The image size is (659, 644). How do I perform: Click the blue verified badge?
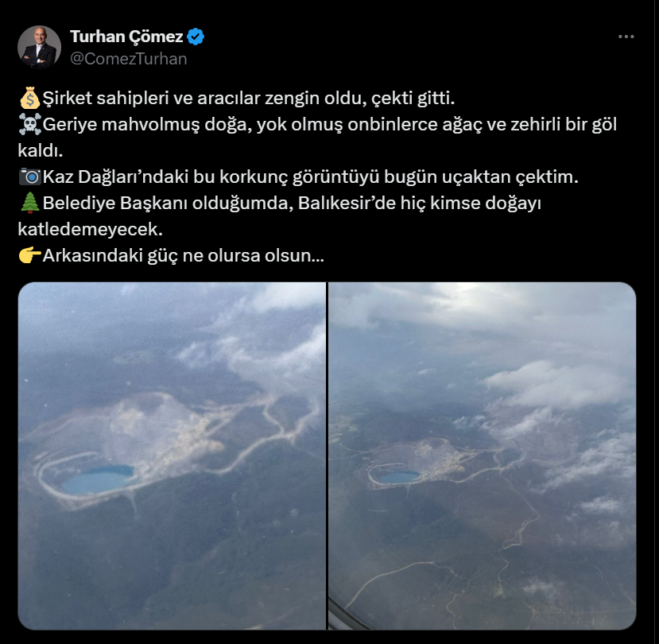pos(196,37)
